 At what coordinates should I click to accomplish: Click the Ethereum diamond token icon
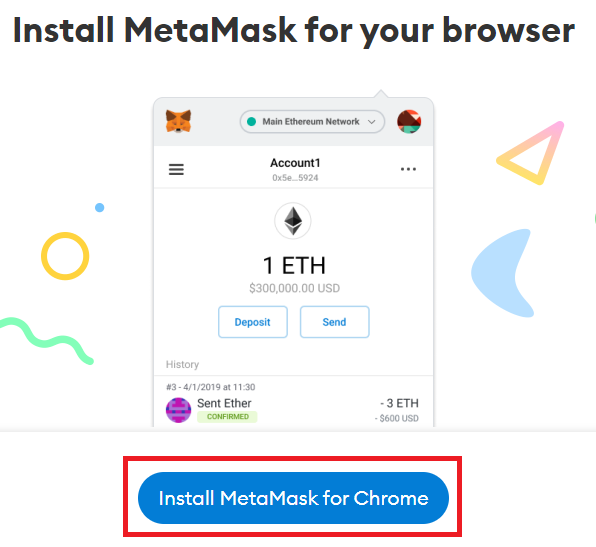click(x=293, y=221)
